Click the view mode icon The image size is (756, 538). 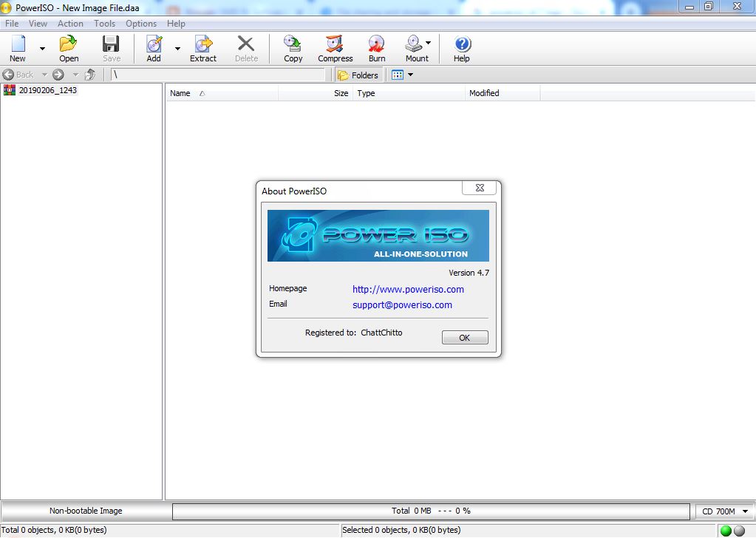point(398,75)
